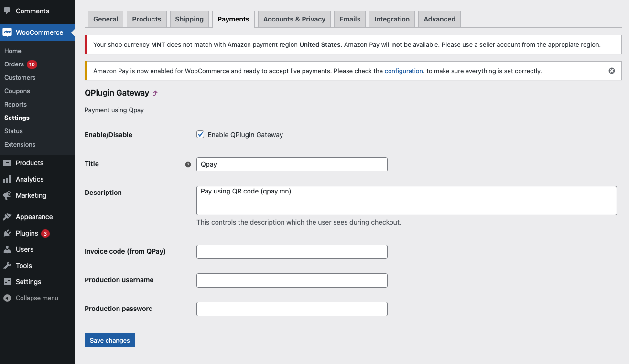Viewport: 629px width, 364px height.
Task: Toggle the Enable QPlugin Gateway checkbox
Action: 200,134
